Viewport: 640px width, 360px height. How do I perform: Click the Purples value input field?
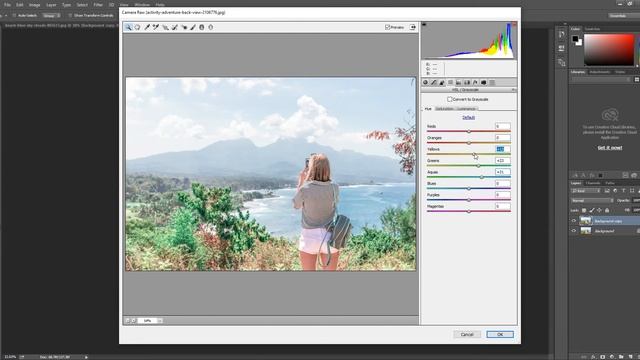pos(502,195)
